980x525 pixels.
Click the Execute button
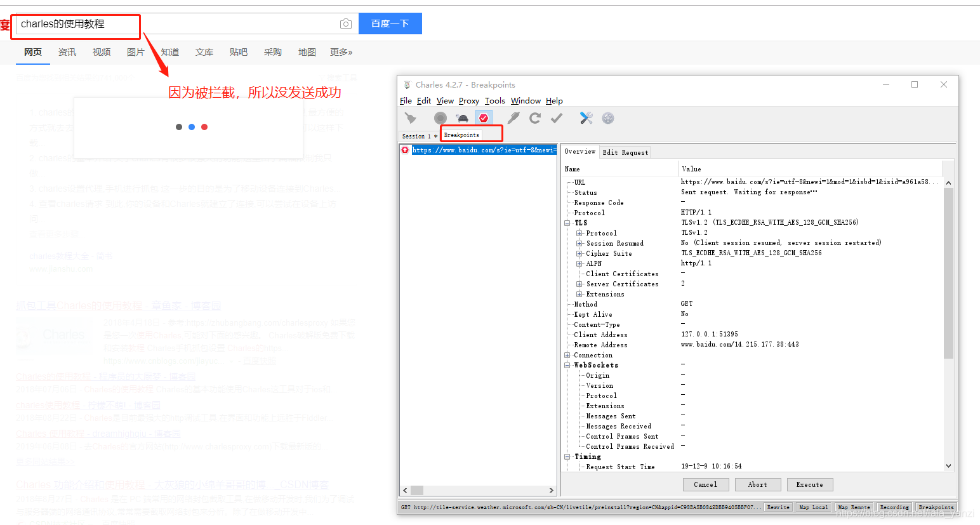[x=809, y=484]
